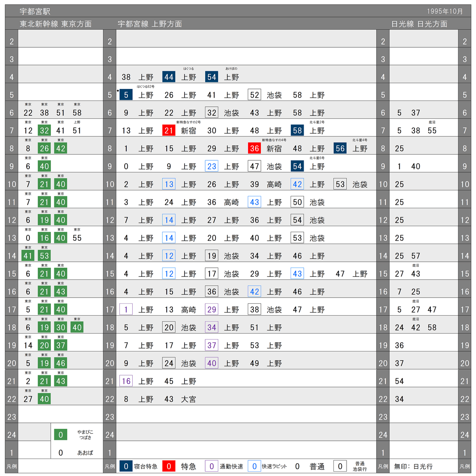Click the 北斗星2号 blue 58 departure
This screenshot has height=476, width=476.
(x=297, y=131)
